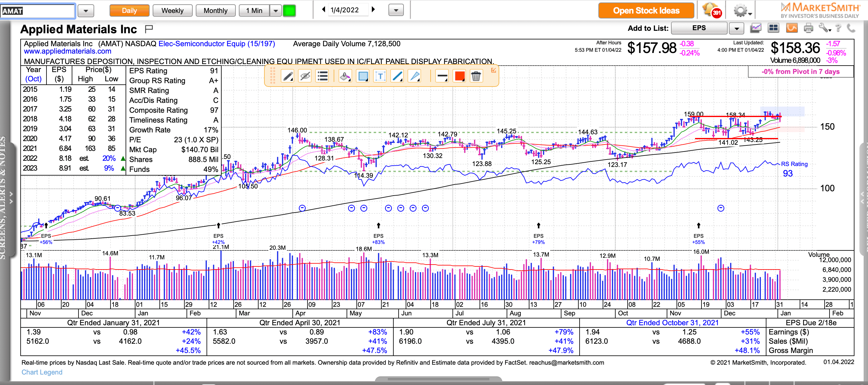Open the drawings list icon
868x385 pixels.
pyautogui.click(x=323, y=76)
